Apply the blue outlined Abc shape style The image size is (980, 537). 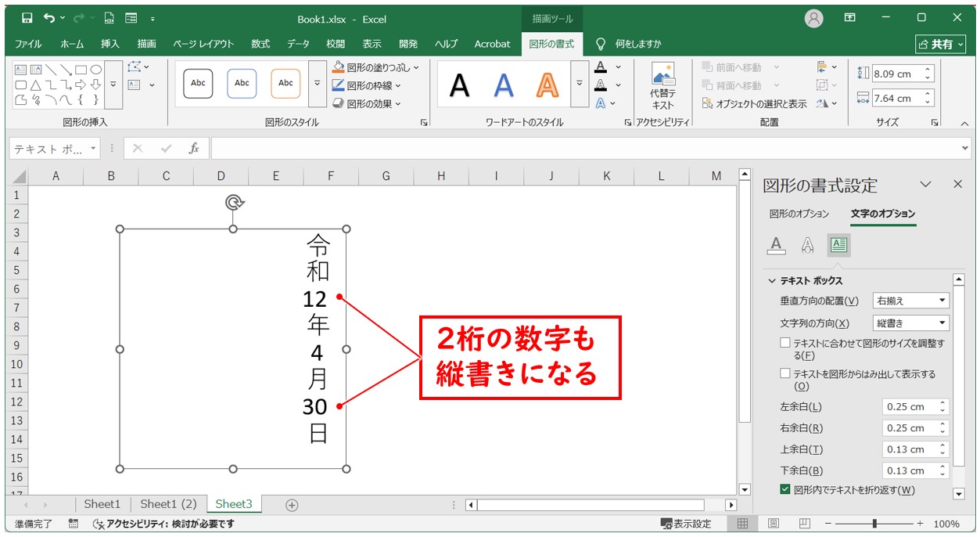point(242,83)
